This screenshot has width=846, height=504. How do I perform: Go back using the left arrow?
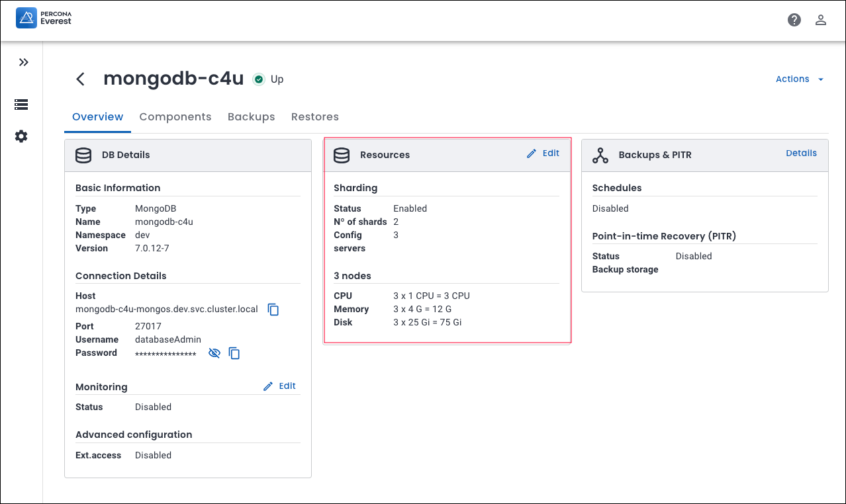81,79
